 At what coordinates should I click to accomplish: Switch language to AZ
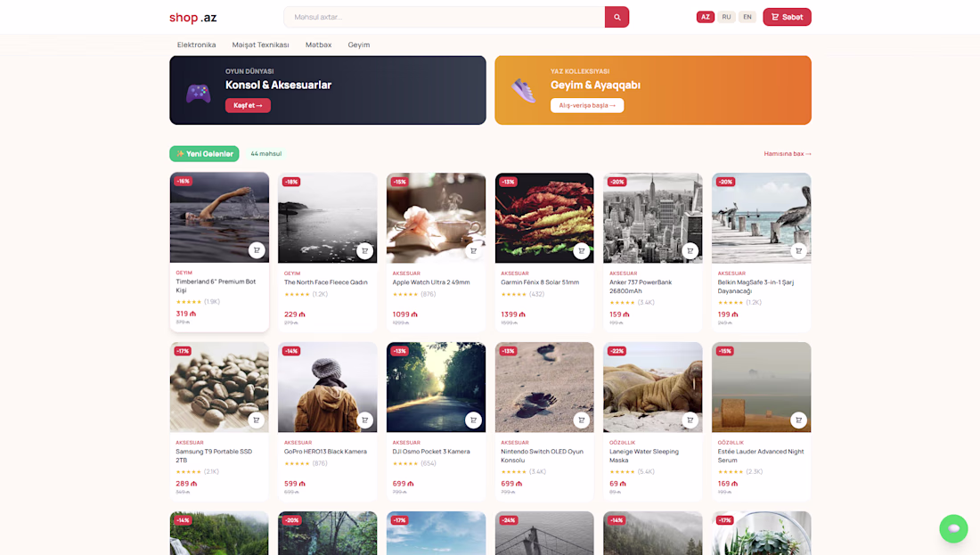tap(705, 17)
